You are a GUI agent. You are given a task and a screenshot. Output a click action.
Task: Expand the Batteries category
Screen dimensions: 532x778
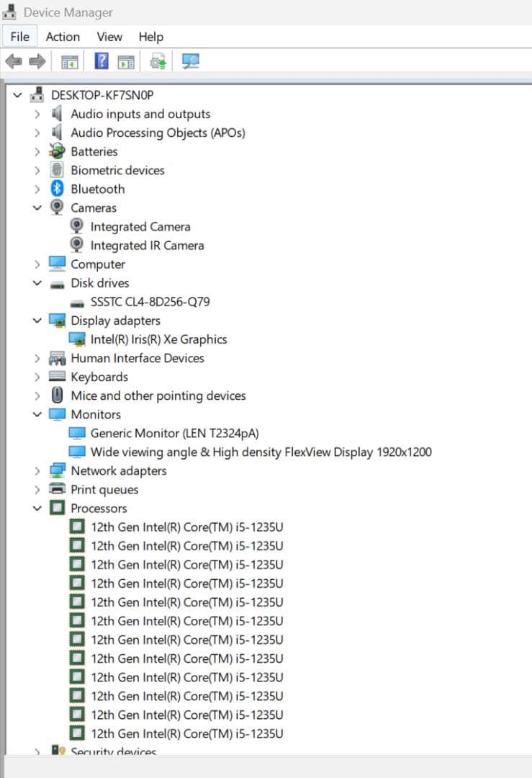point(37,151)
